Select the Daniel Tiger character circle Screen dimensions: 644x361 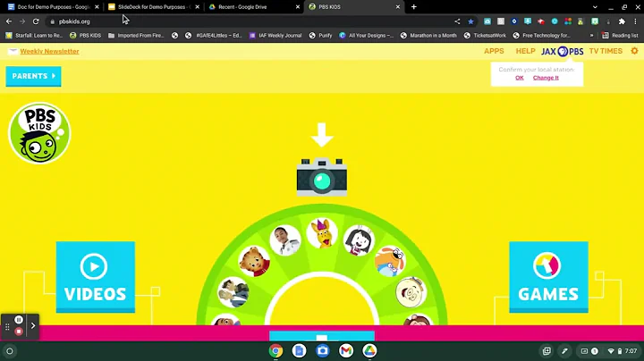pos(254,261)
